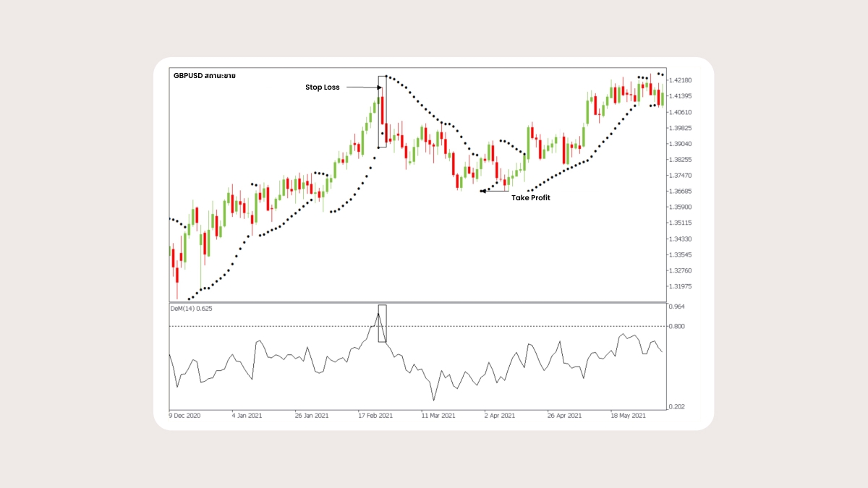This screenshot has height=488, width=868.
Task: Click the 1.35900 price axis label
Action: 681,207
